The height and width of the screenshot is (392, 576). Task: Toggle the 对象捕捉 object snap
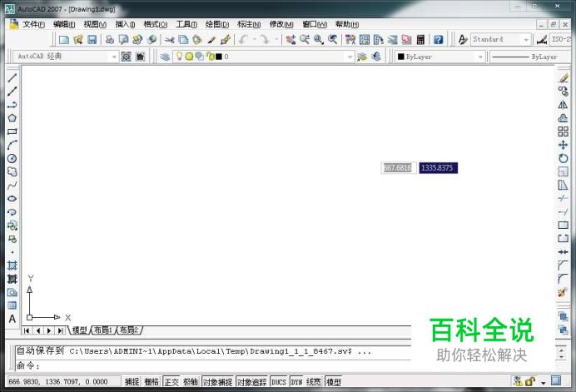tap(217, 382)
